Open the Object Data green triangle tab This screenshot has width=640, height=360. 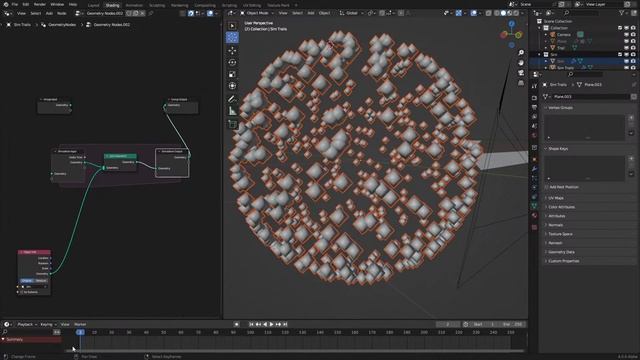pyautogui.click(x=534, y=206)
